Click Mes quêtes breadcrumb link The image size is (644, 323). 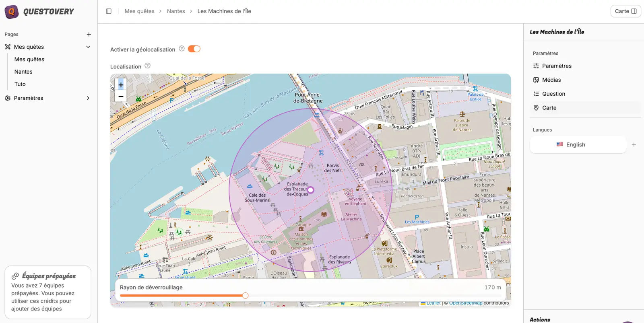(140, 11)
